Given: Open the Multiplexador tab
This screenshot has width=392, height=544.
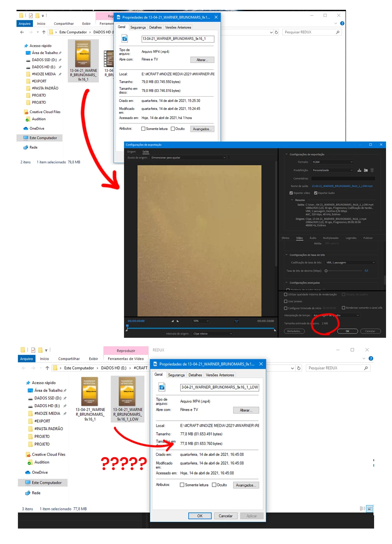Looking at the screenshot, I should pyautogui.click(x=331, y=238).
